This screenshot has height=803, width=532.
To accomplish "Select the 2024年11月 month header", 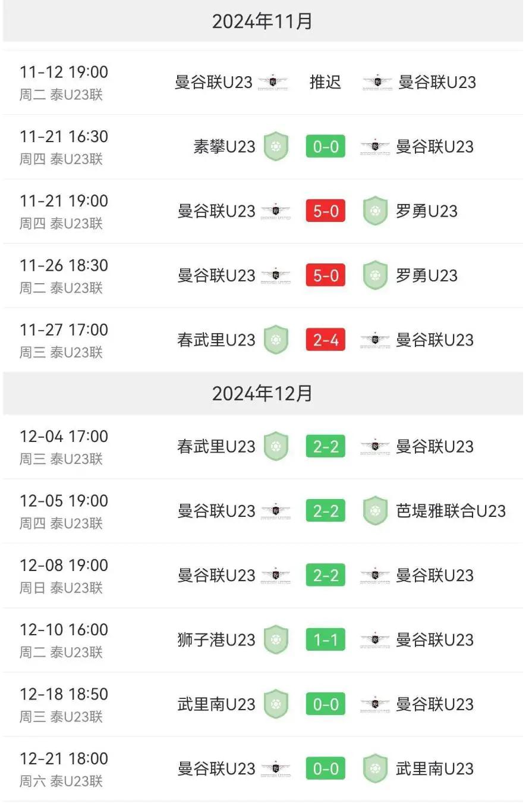I will click(262, 21).
